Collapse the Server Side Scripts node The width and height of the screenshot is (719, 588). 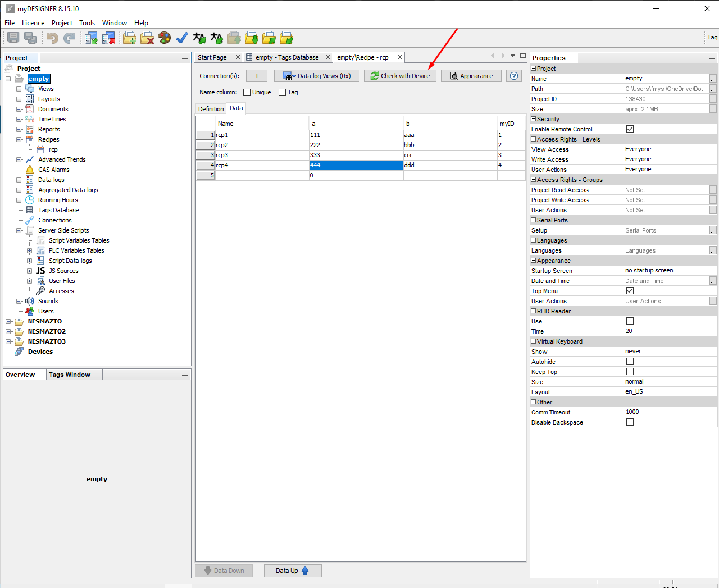click(19, 230)
